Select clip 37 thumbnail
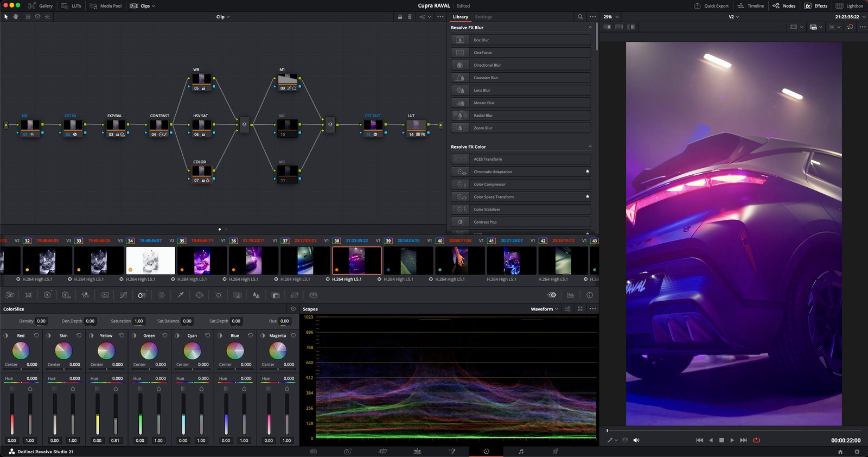This screenshot has height=457, width=868. pos(305,261)
